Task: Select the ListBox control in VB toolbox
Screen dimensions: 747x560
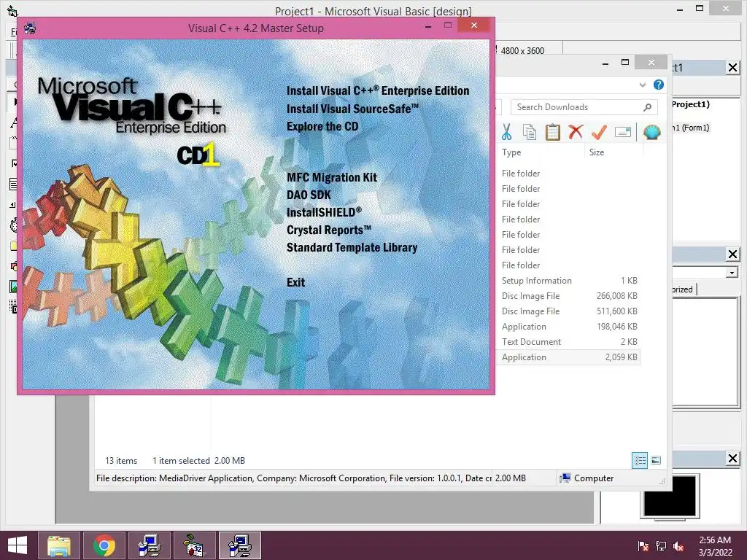Action: click(13, 184)
